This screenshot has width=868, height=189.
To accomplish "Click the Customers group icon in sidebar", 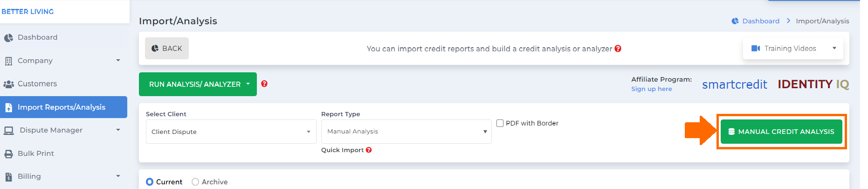I will click(x=8, y=84).
